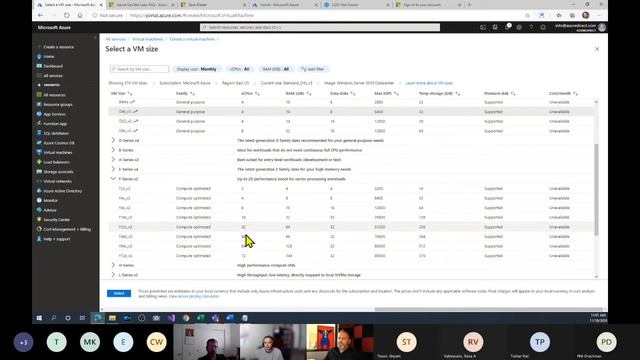Select the F32s_v2 row
This screenshot has height=360, width=640.
(351, 227)
